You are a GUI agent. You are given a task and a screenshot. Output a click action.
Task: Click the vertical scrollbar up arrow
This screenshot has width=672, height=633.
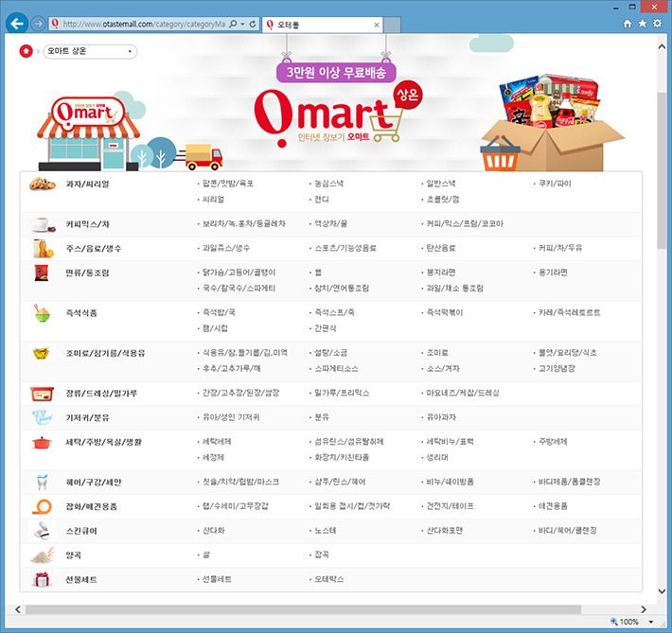point(662,46)
